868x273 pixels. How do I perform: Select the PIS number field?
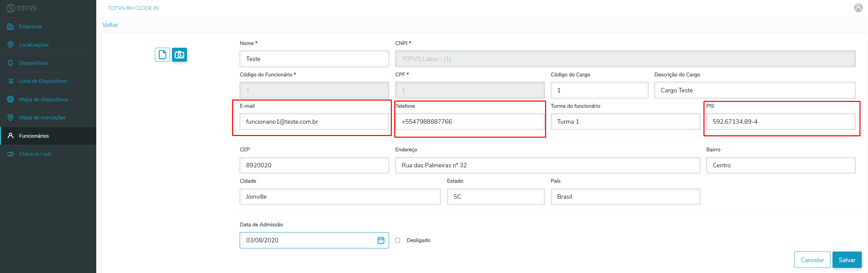pos(781,122)
